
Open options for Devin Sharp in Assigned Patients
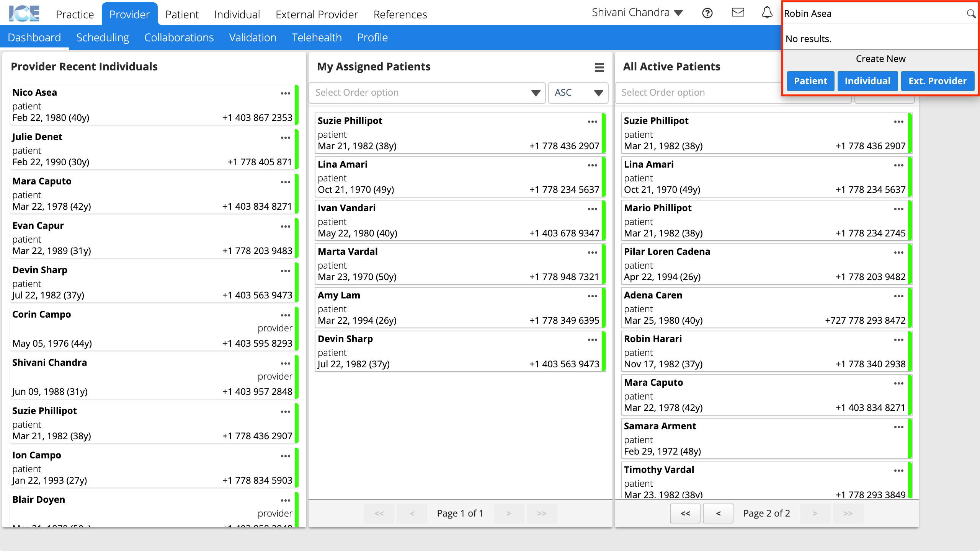coord(593,340)
